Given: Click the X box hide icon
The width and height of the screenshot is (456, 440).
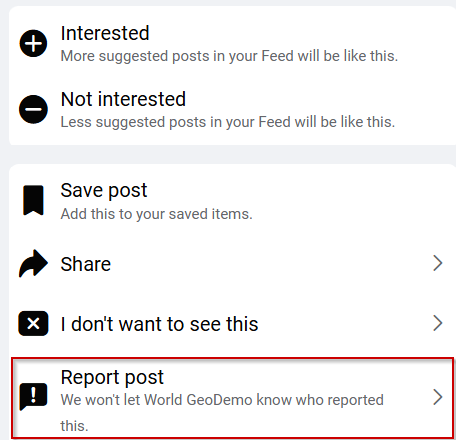Looking at the screenshot, I should pos(33,323).
